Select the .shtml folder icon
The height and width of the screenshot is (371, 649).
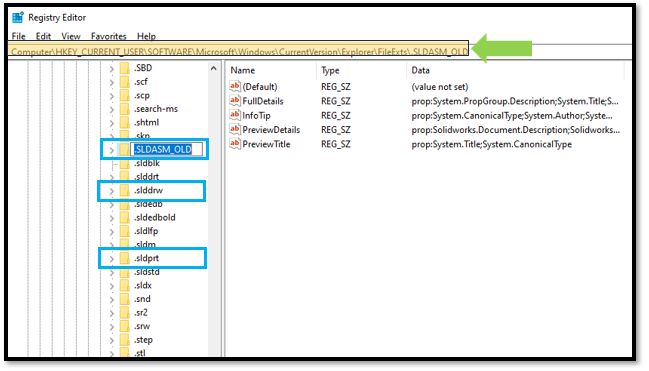pyautogui.click(x=125, y=123)
